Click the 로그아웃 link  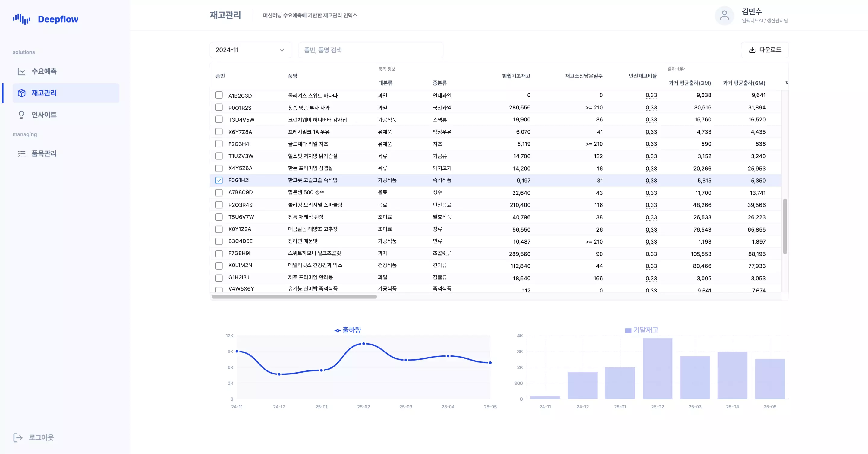[x=41, y=437]
